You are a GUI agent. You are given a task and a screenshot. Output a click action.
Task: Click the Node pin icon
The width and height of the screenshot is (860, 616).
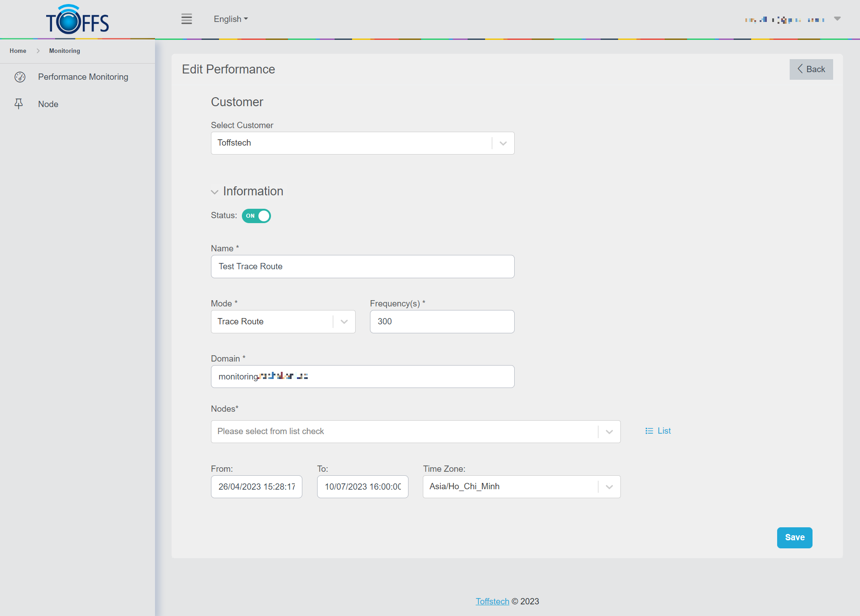[x=19, y=104]
